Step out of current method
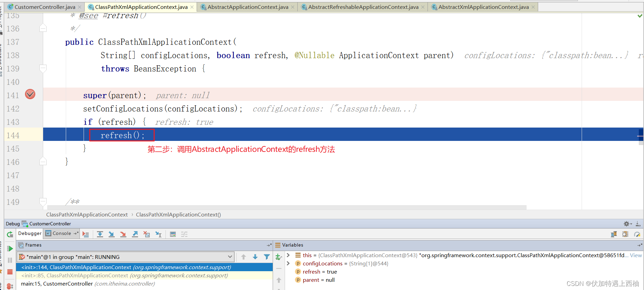Viewport: 644px width, 290px height. point(135,234)
